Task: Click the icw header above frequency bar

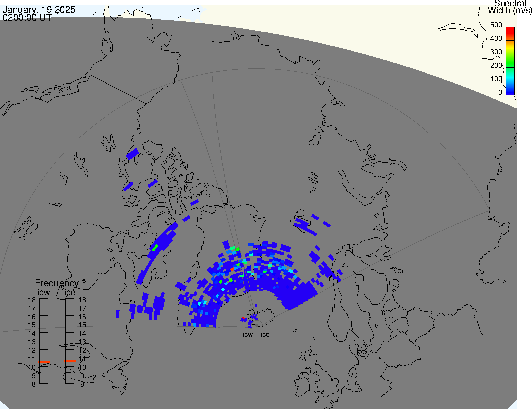Action: point(43,292)
